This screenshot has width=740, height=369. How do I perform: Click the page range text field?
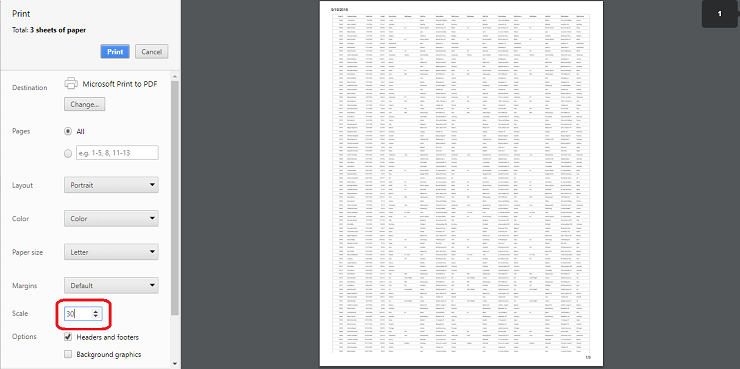pyautogui.click(x=117, y=153)
